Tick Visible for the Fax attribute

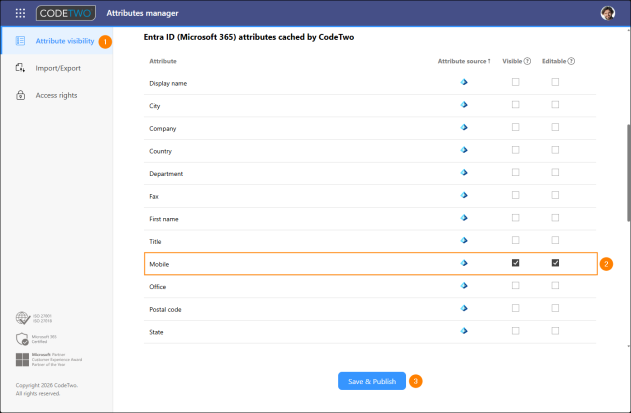516,195
